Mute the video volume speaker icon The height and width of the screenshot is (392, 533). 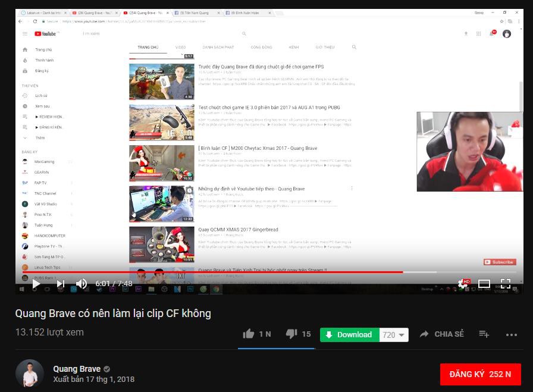tap(81, 284)
